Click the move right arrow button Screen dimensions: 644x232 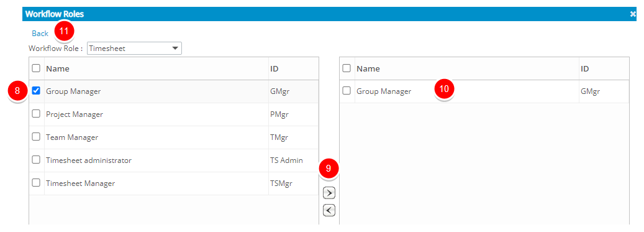[x=329, y=193]
